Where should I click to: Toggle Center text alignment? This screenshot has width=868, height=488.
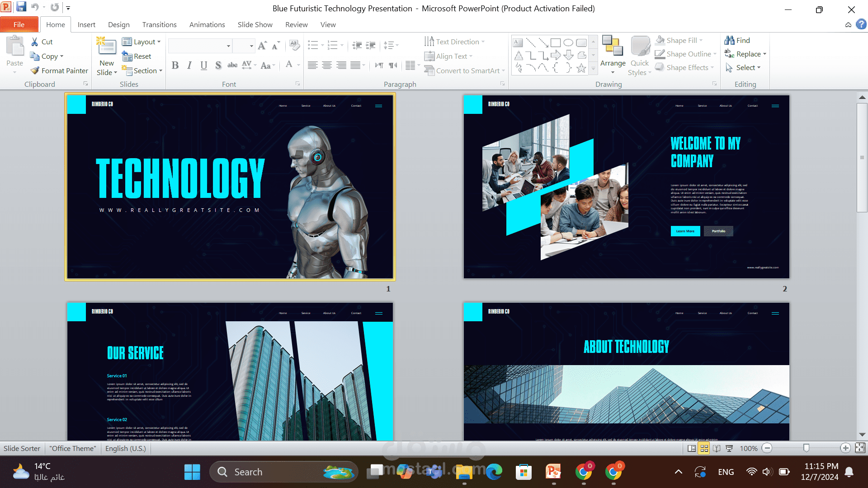327,66
